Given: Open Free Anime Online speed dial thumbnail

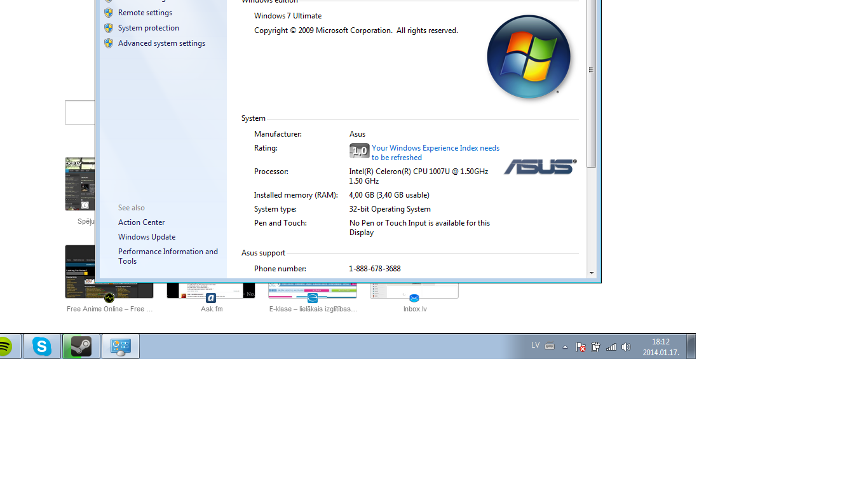Looking at the screenshot, I should pyautogui.click(x=109, y=272).
